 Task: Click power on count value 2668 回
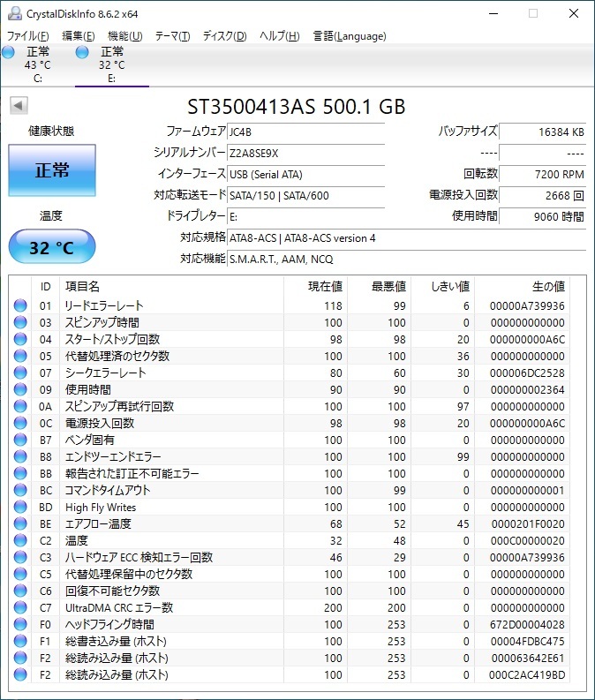click(x=542, y=196)
